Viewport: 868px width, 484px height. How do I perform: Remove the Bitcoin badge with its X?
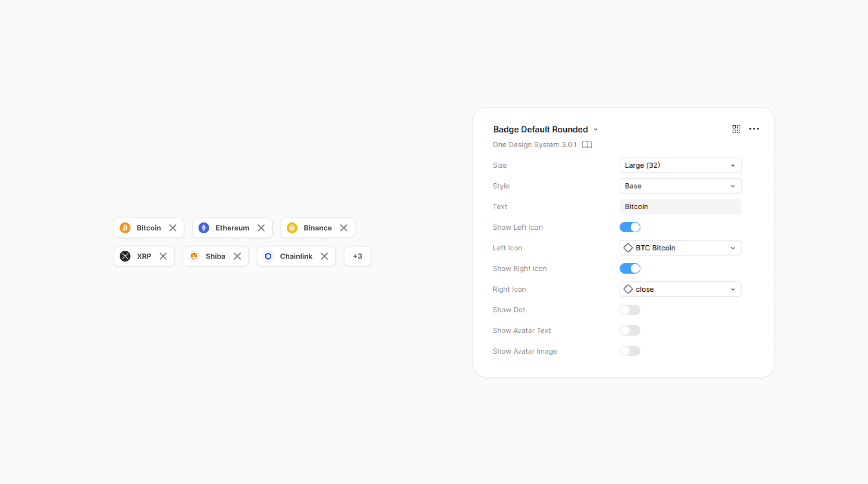click(x=173, y=228)
